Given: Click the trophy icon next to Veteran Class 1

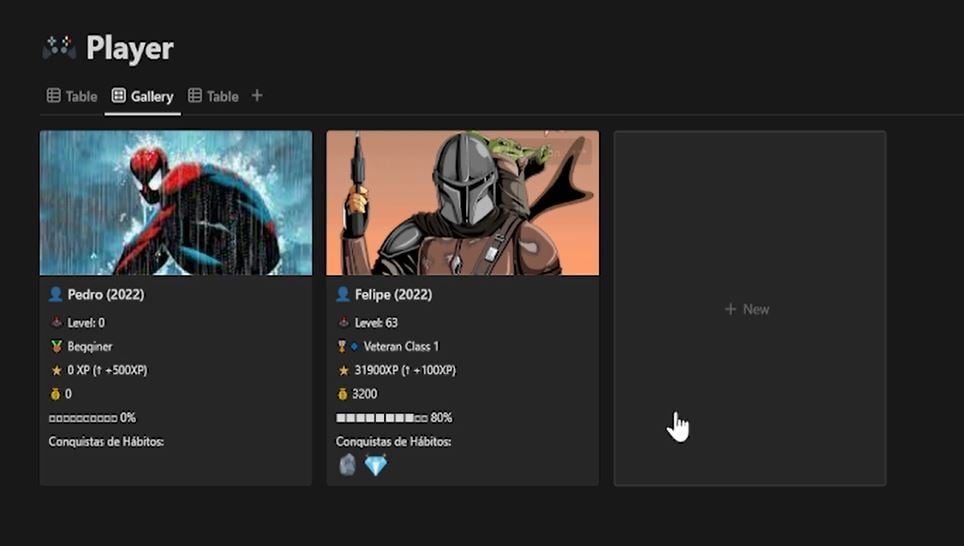Looking at the screenshot, I should coord(342,346).
